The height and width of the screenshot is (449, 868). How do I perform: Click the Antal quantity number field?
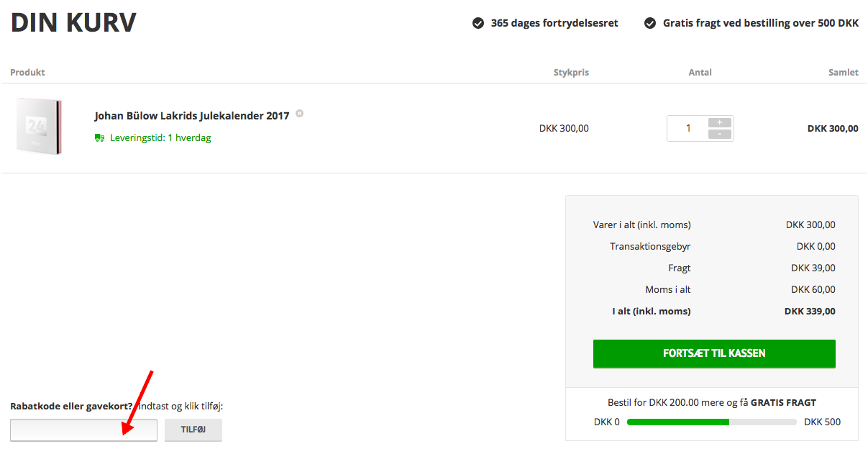pos(687,128)
